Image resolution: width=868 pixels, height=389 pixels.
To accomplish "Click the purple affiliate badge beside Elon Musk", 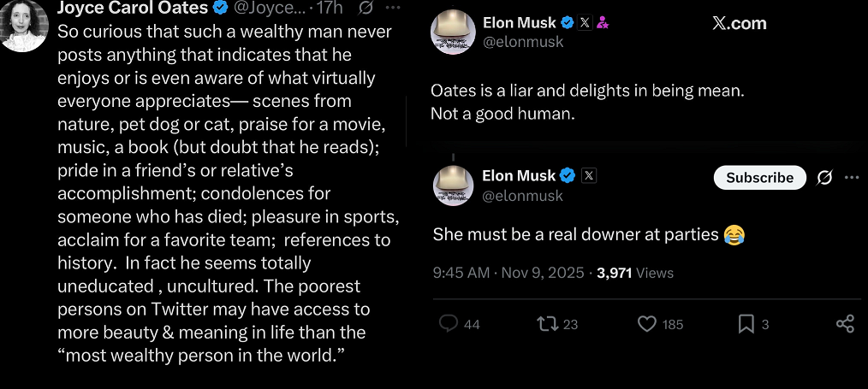I will pos(603,23).
